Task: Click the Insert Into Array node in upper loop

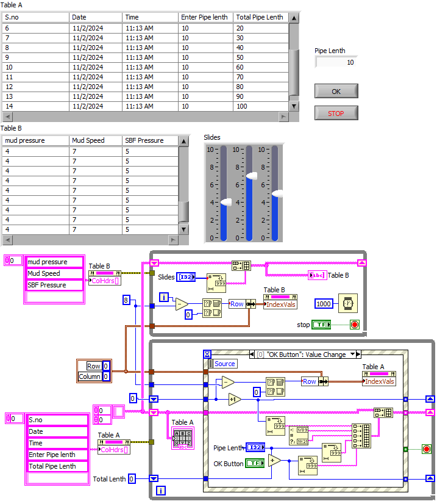Action: (x=241, y=265)
